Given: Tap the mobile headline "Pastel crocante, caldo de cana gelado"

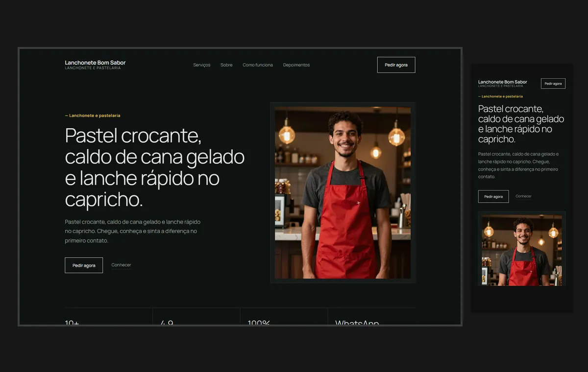Looking at the screenshot, I should [521, 124].
